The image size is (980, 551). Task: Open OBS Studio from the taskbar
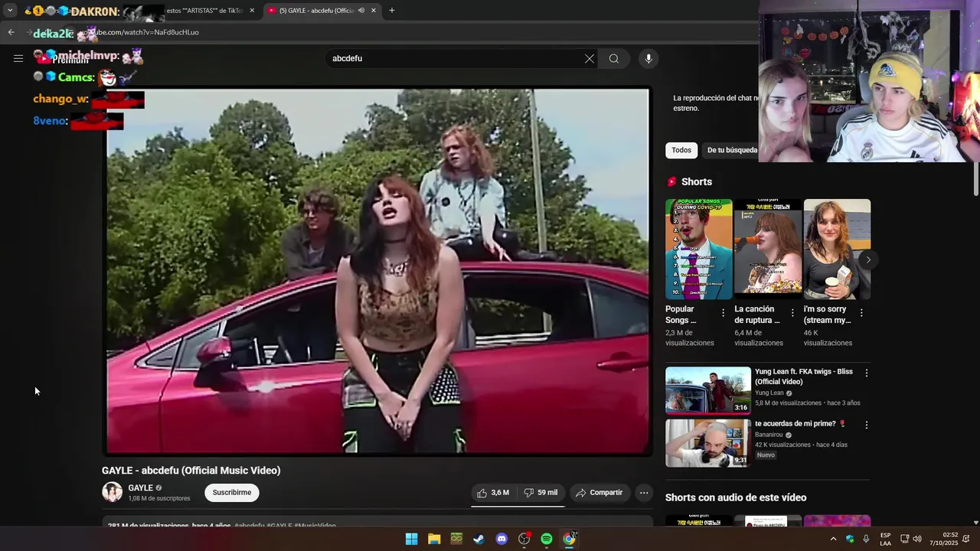(x=524, y=539)
